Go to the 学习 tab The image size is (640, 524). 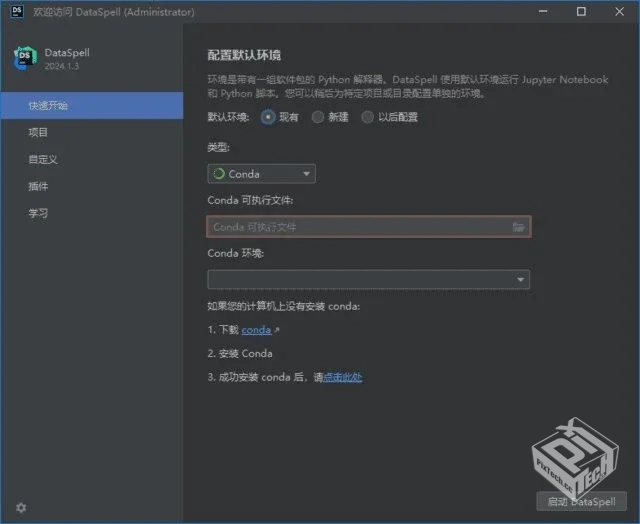click(x=92, y=213)
